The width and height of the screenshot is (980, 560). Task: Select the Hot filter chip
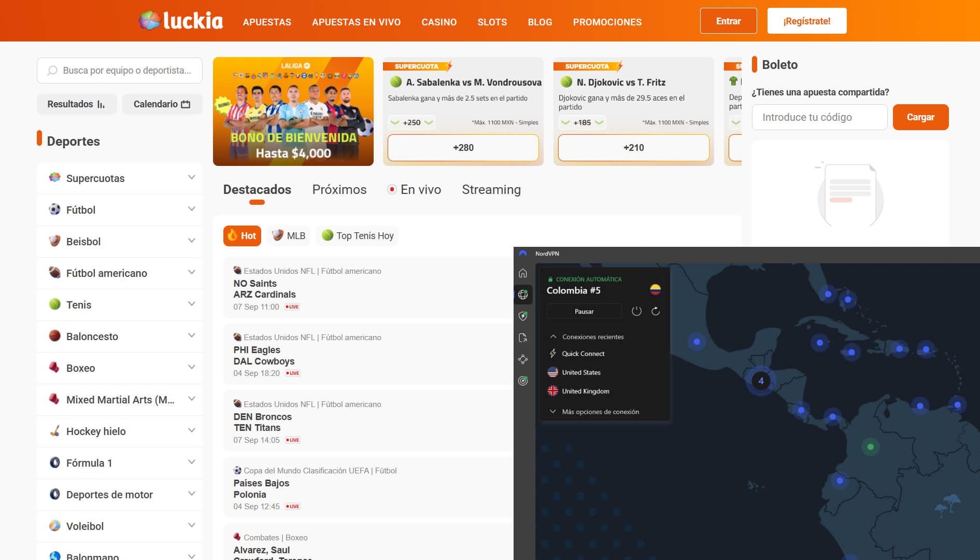point(242,236)
